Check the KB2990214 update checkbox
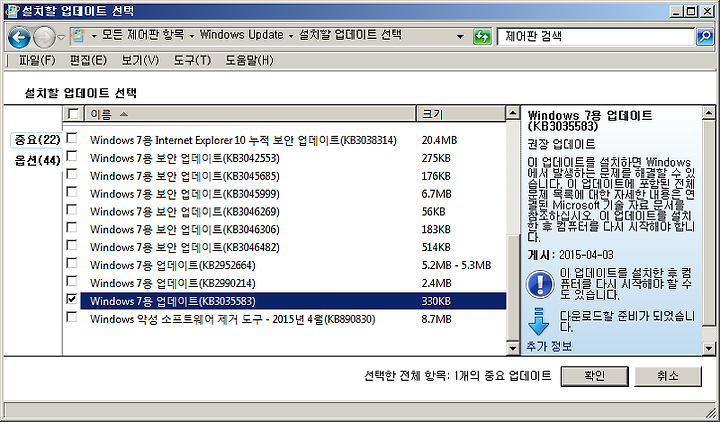Viewport: 720px width, 422px height. 72,281
